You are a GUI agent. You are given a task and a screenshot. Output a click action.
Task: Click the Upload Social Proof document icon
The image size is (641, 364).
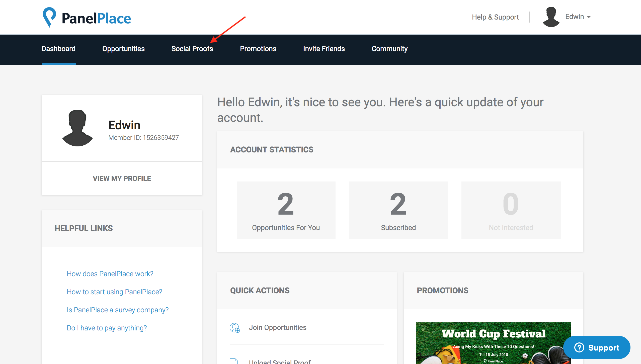(234, 361)
